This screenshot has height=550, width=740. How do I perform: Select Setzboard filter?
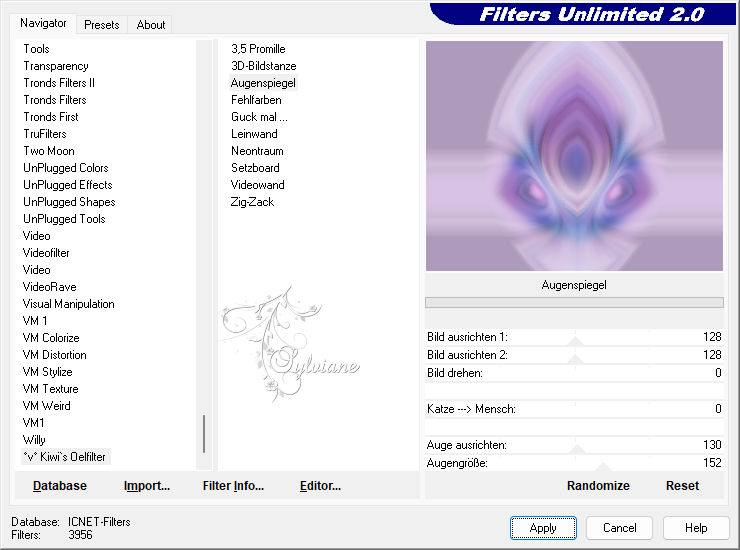(x=255, y=168)
